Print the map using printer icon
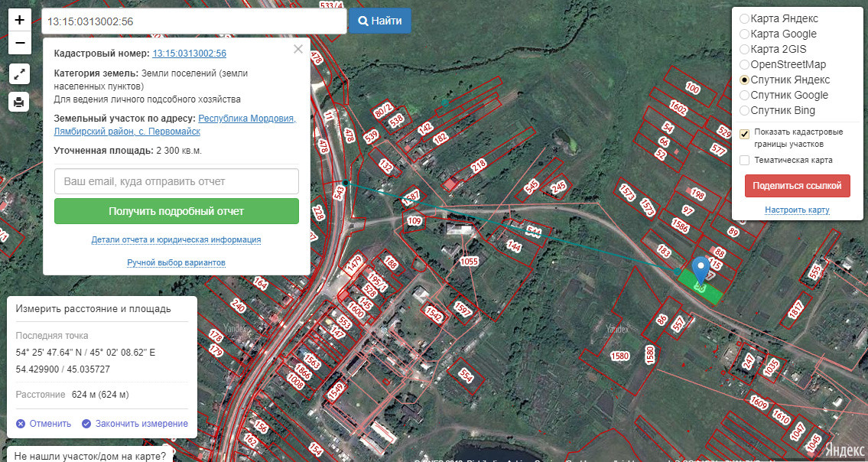 coord(20,101)
